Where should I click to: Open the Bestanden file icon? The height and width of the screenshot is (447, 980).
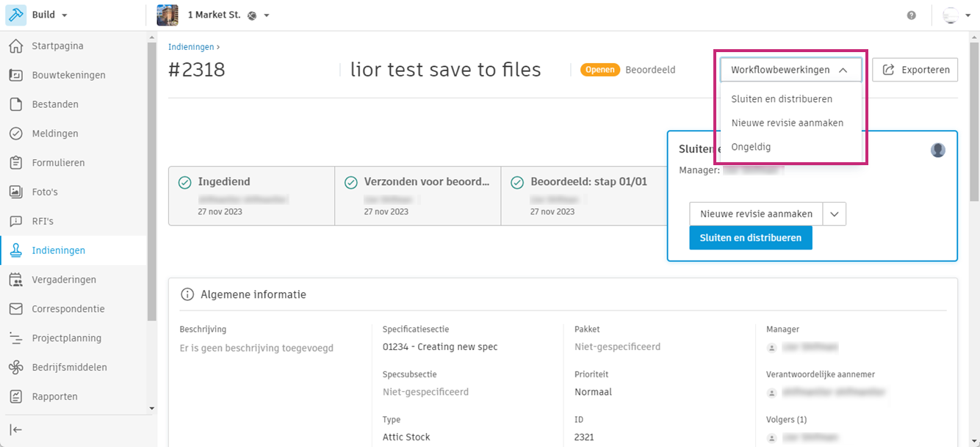pos(15,104)
